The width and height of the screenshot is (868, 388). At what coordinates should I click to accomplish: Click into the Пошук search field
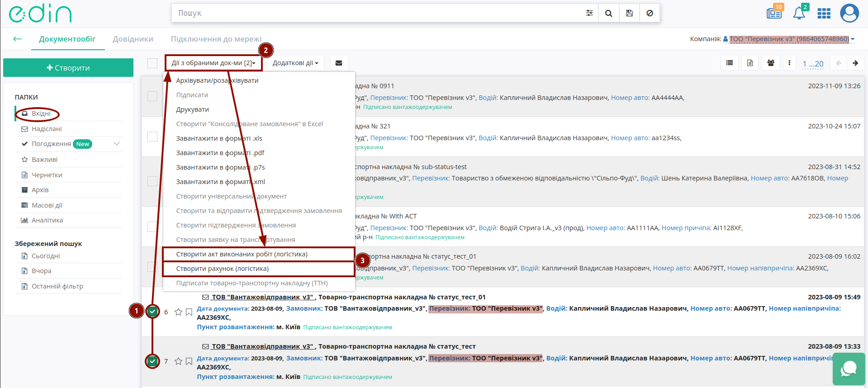coord(378,13)
